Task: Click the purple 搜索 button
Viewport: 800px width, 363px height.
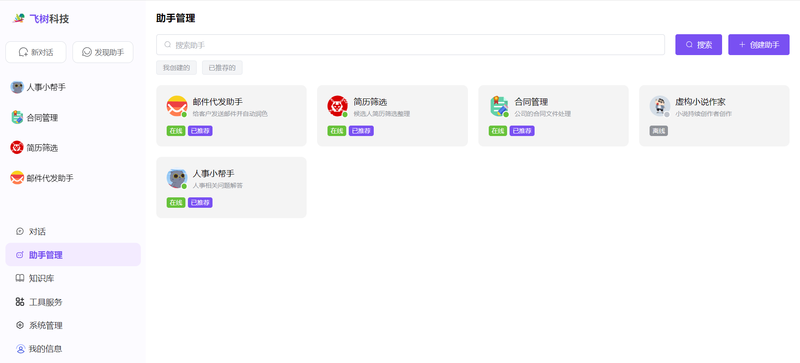Action: coord(698,44)
